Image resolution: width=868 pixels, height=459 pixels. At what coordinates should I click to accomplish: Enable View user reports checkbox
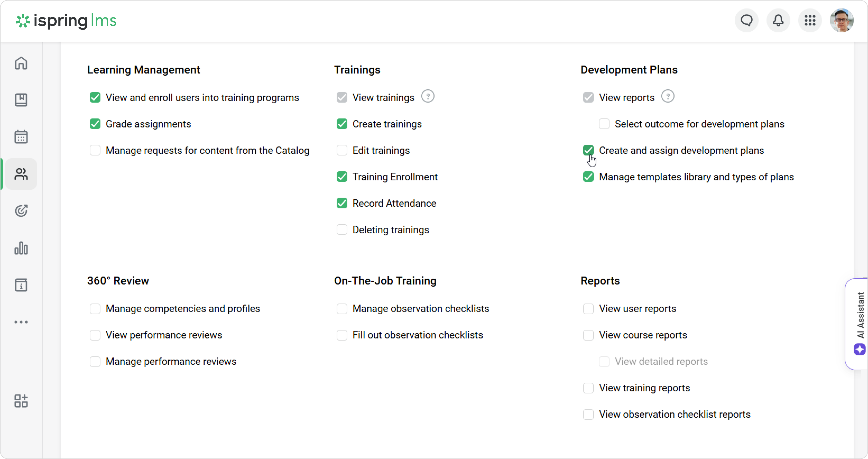click(588, 309)
